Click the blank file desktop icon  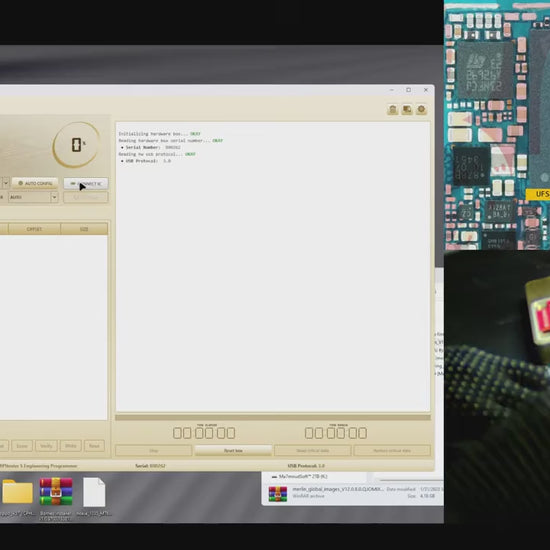(94, 492)
